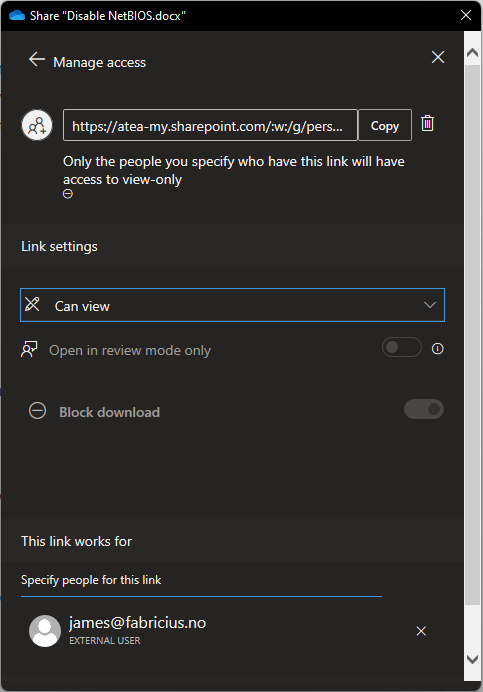This screenshot has width=483, height=692.
Task: Copy the sharing link
Action: click(385, 125)
